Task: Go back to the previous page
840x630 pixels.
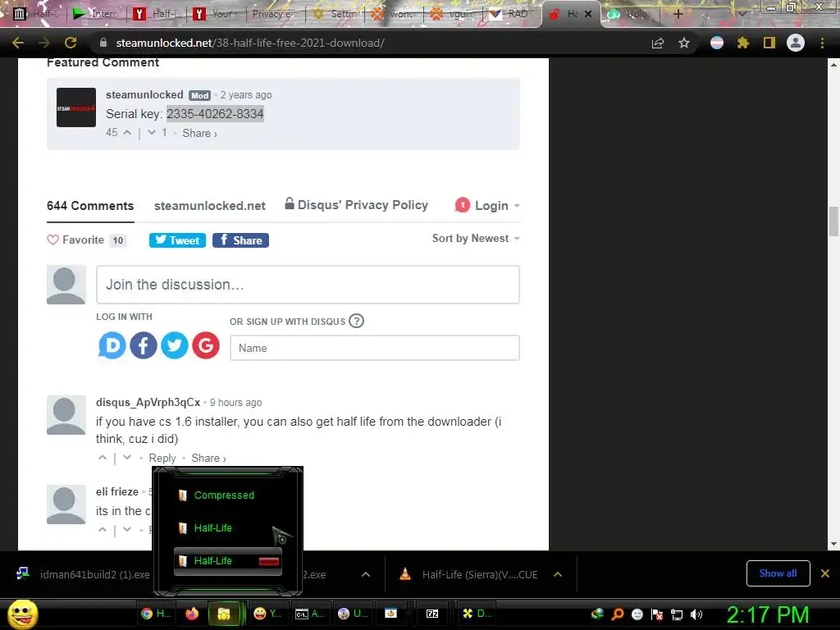Action: click(x=18, y=43)
